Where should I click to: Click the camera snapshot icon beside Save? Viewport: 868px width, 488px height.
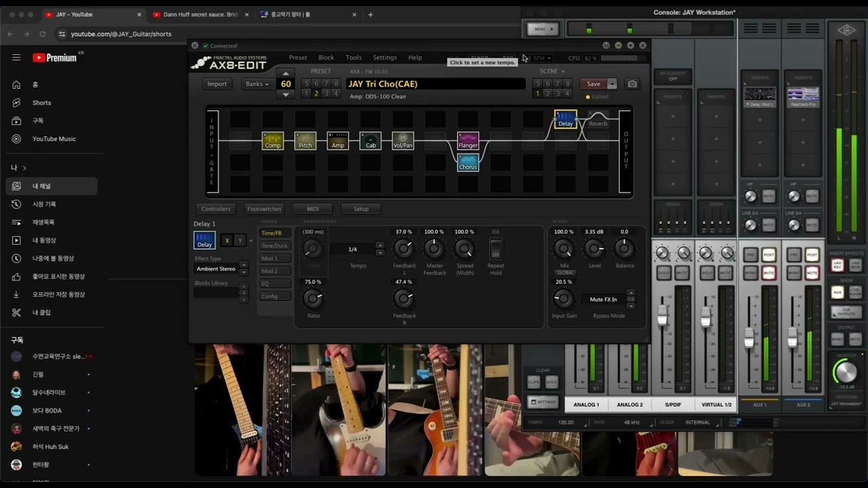pyautogui.click(x=632, y=84)
